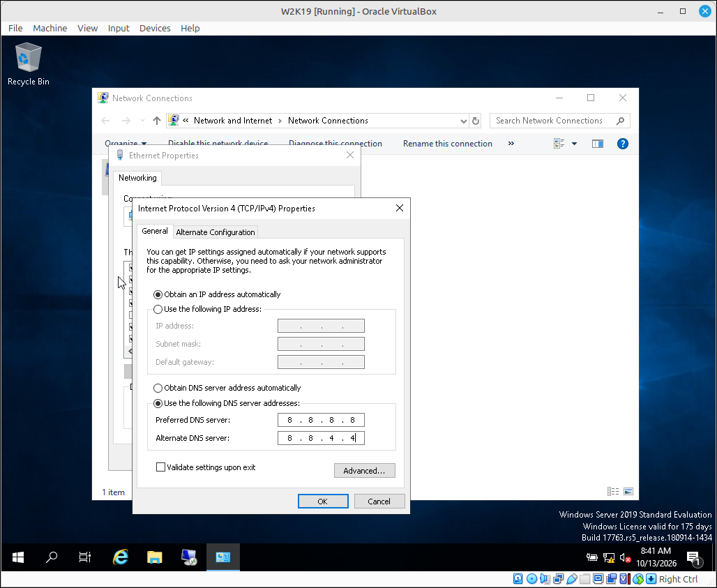717x588 pixels.
Task: Click the Preferred DNS server field
Action: [321, 420]
